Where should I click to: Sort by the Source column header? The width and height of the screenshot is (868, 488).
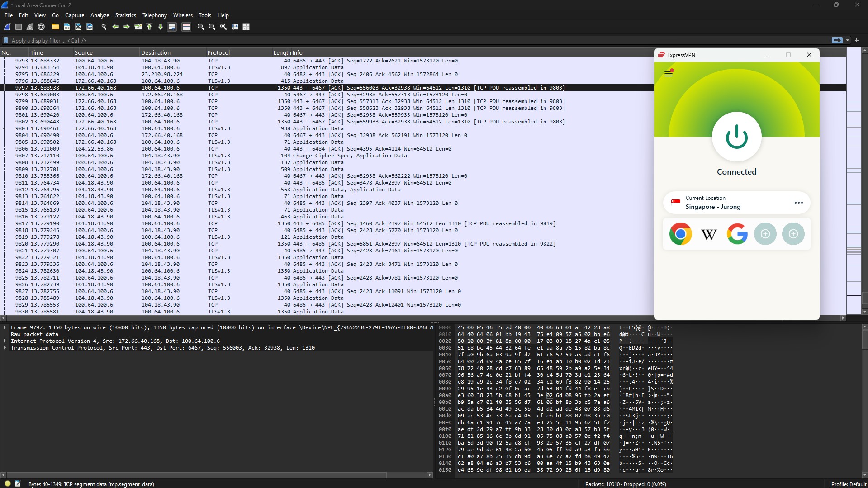(x=106, y=52)
